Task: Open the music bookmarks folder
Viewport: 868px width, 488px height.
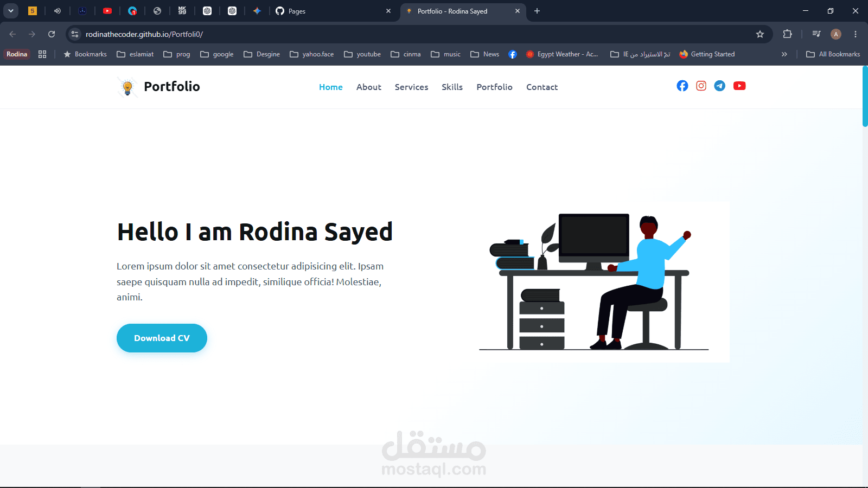Action: tap(446, 54)
